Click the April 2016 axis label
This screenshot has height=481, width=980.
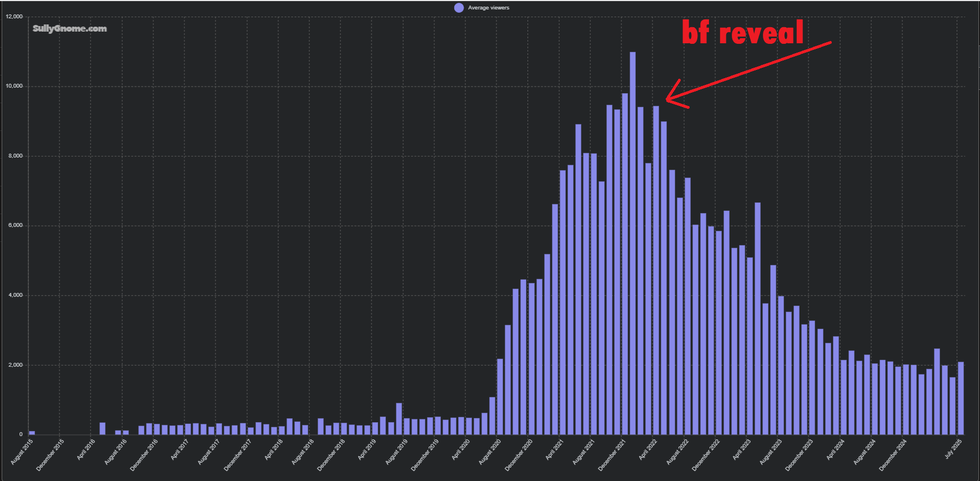tap(87, 449)
